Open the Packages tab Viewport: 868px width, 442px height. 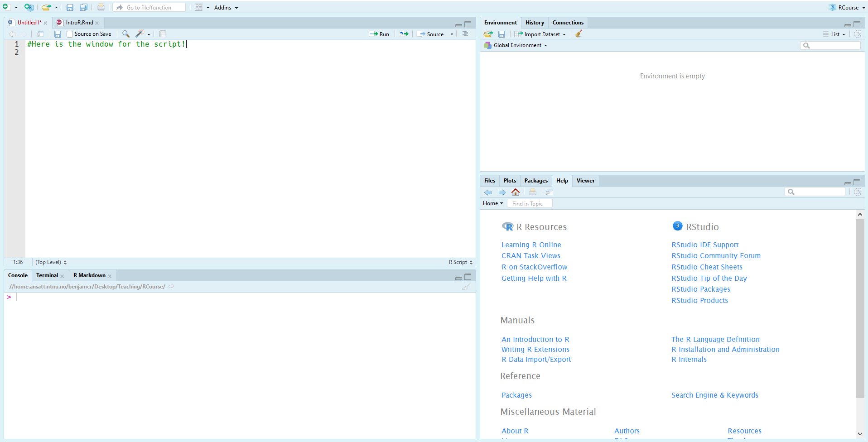[536, 181]
